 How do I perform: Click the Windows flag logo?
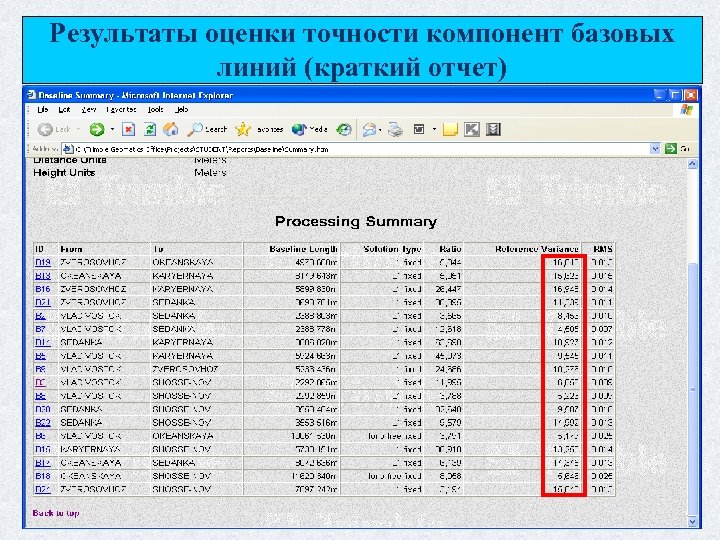tap(686, 110)
